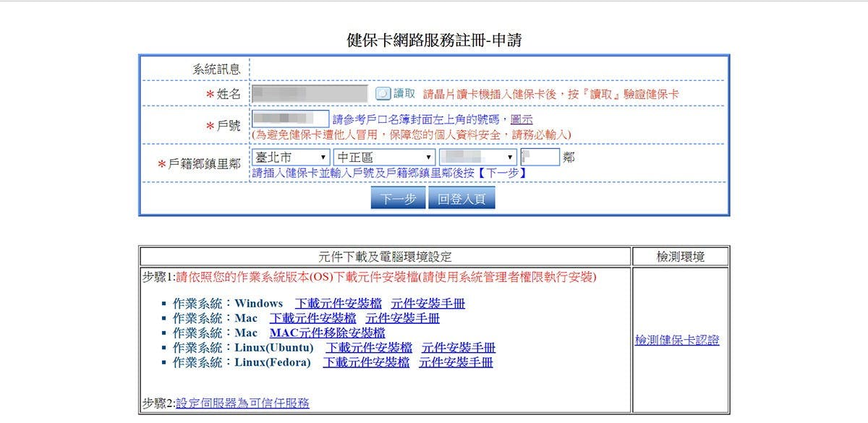Download the Linux(Ubuntu) 下載元件安裝檔

pyautogui.click(x=368, y=348)
